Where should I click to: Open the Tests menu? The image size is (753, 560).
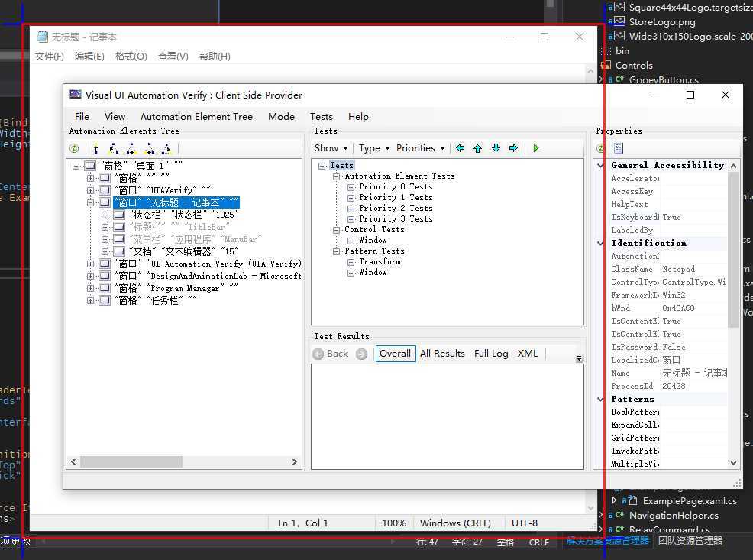click(322, 117)
